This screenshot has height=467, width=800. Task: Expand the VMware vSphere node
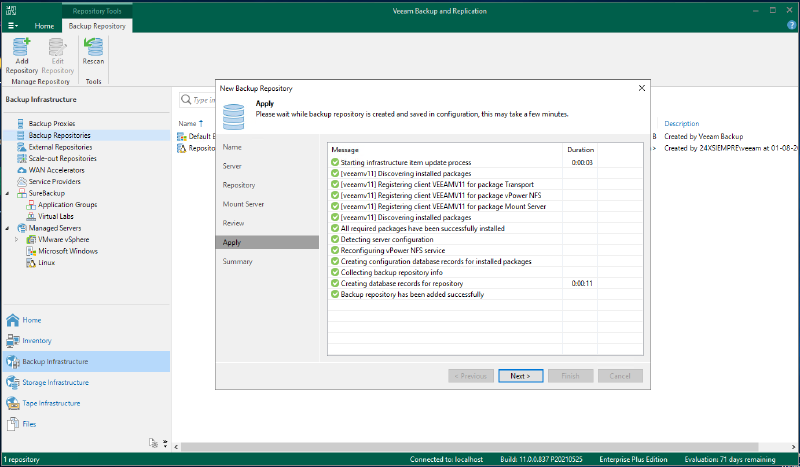pos(16,239)
